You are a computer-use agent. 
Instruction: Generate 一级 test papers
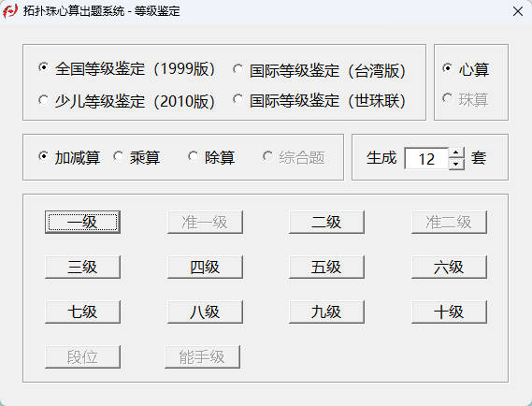click(82, 223)
